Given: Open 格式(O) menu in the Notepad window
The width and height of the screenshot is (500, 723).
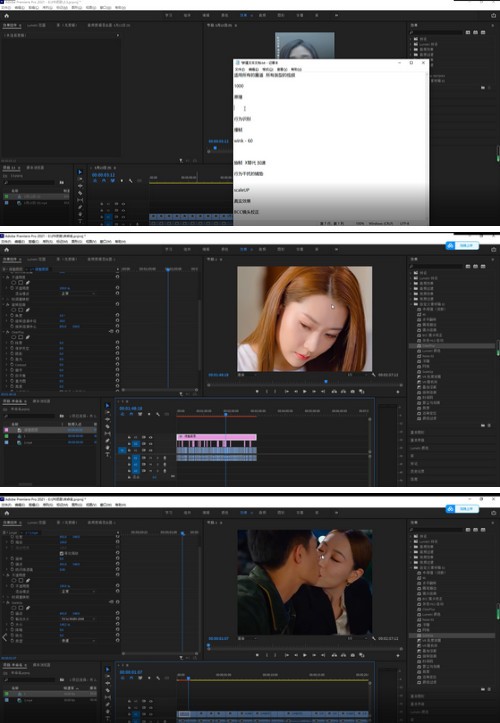Looking at the screenshot, I should point(268,69).
